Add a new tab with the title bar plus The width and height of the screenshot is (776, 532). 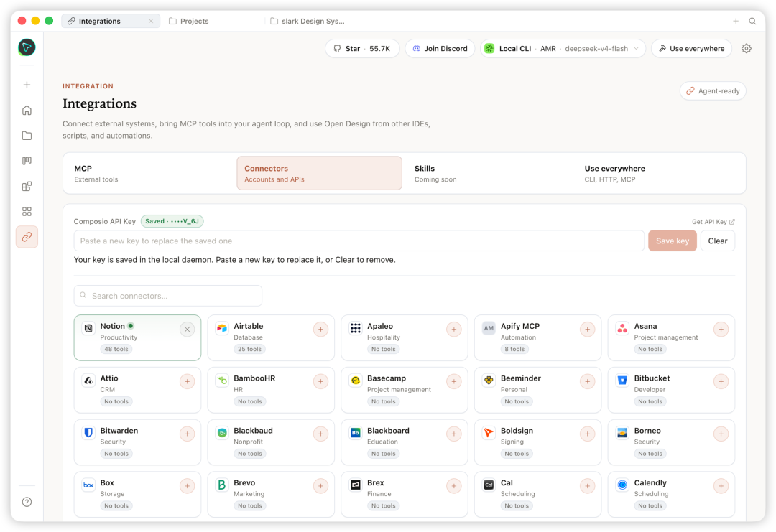point(736,22)
